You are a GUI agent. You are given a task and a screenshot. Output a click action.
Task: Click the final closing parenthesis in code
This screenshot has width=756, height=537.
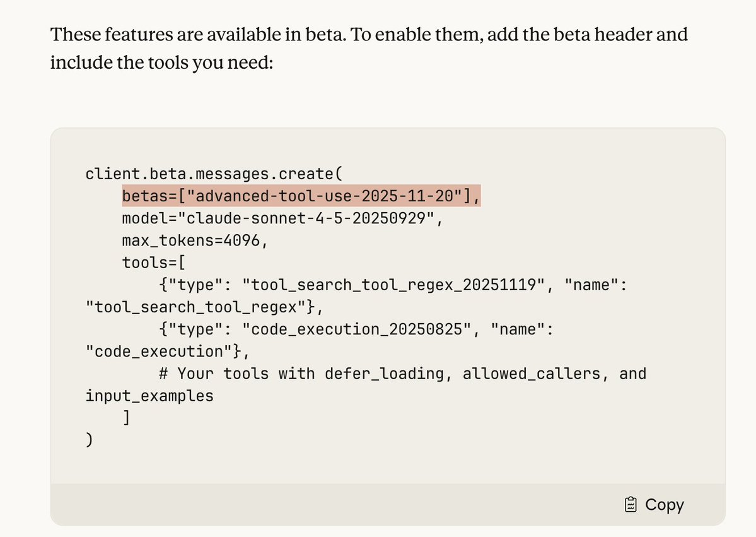point(88,439)
